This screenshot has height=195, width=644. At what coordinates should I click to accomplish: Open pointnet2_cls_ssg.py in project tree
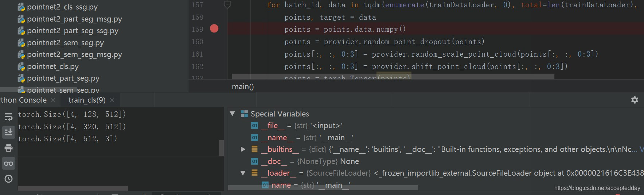62,7
